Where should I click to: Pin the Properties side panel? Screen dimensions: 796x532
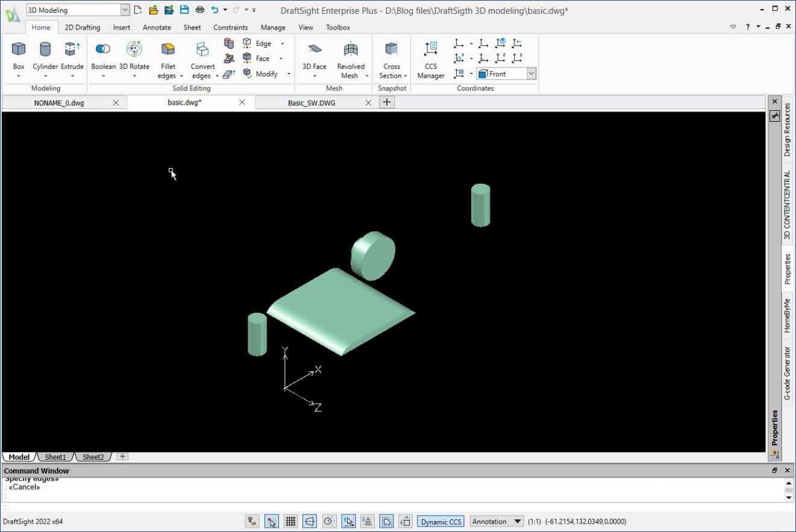tap(775, 116)
